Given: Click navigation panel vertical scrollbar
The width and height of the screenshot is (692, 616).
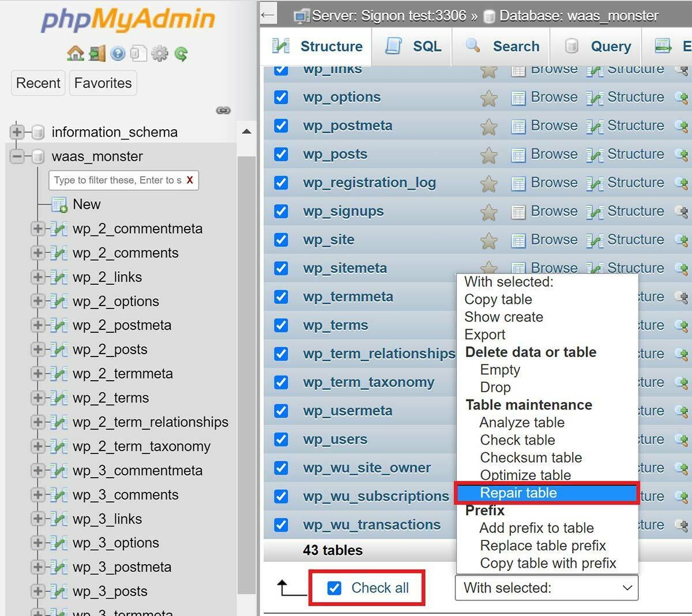Looking at the screenshot, I should coord(246,375).
